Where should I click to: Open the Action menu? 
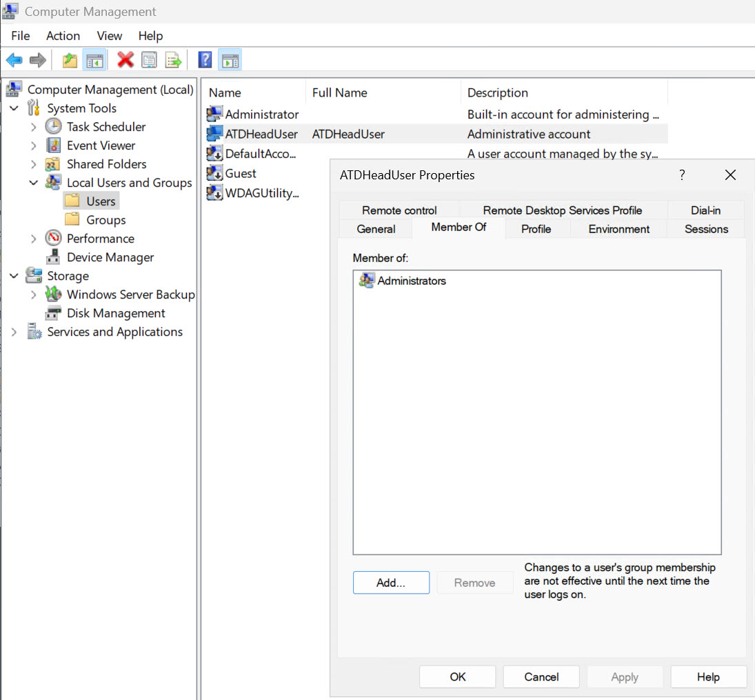(63, 36)
